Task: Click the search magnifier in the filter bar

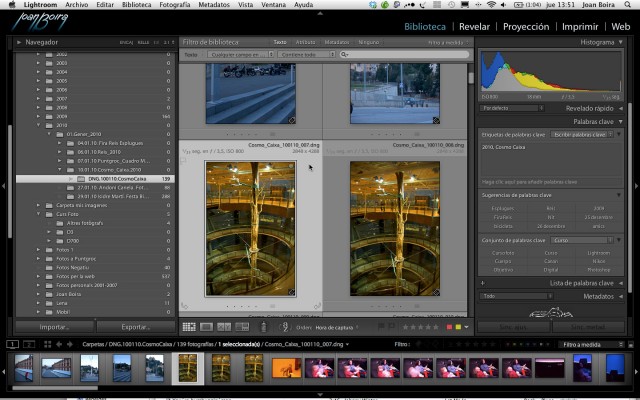Action: 344,54
